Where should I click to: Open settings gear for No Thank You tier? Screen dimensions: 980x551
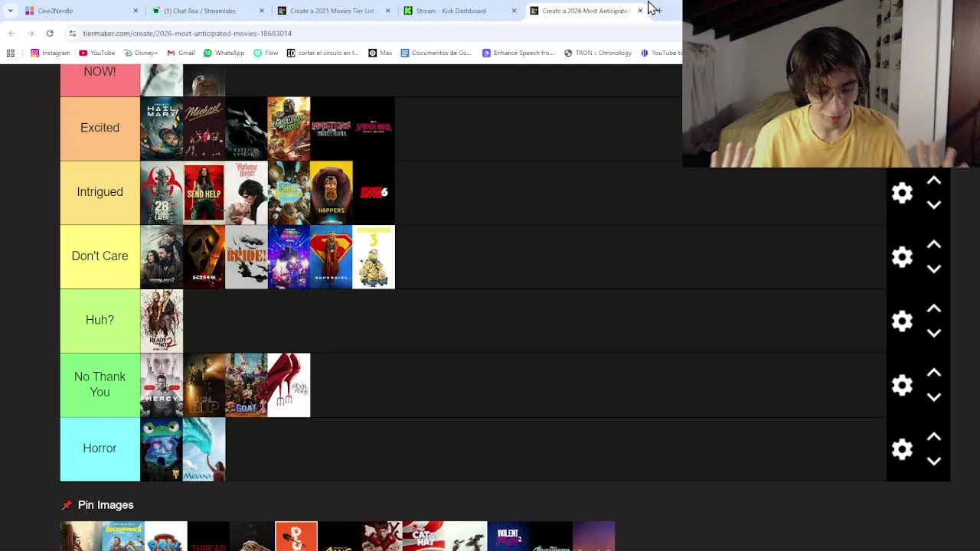point(902,385)
